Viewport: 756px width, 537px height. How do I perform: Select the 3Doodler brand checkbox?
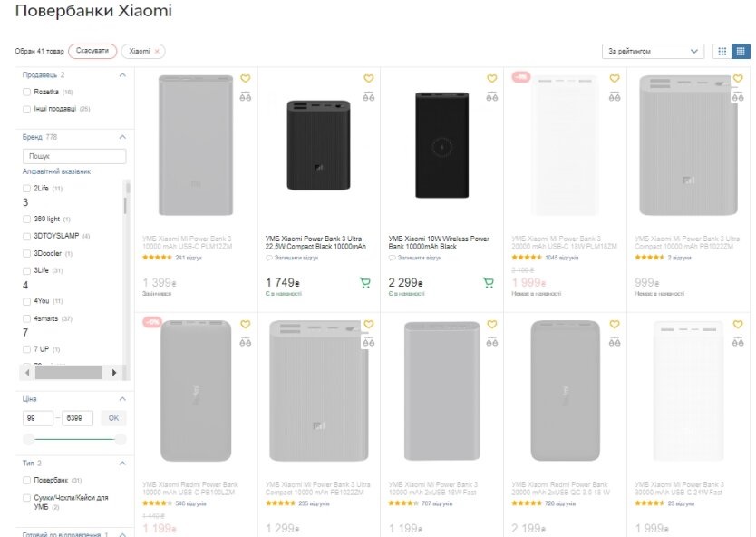(x=26, y=253)
